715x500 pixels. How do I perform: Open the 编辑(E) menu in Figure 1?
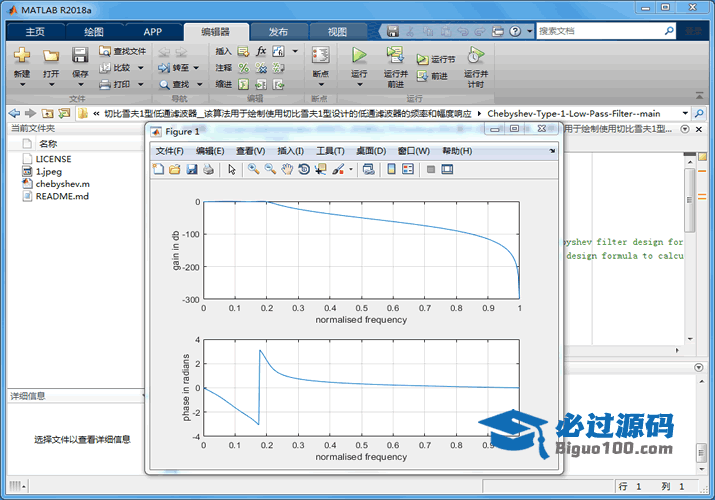click(210, 151)
